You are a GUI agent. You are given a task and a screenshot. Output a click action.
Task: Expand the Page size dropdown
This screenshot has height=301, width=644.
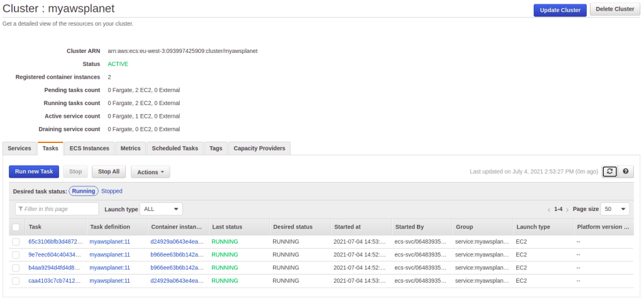(x=615, y=209)
